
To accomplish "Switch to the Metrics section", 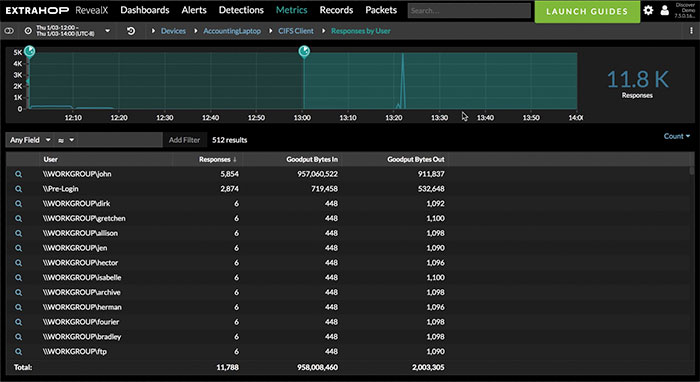I will (292, 10).
